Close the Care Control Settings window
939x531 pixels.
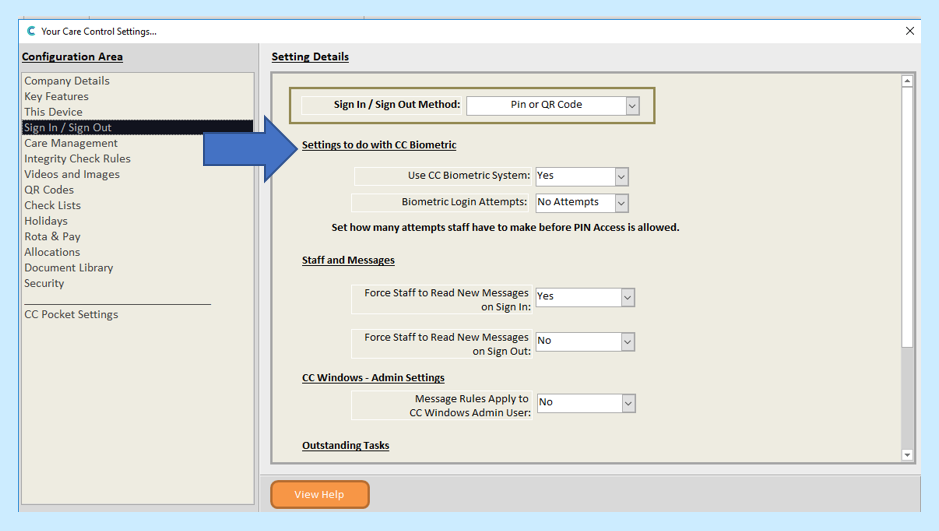(909, 31)
